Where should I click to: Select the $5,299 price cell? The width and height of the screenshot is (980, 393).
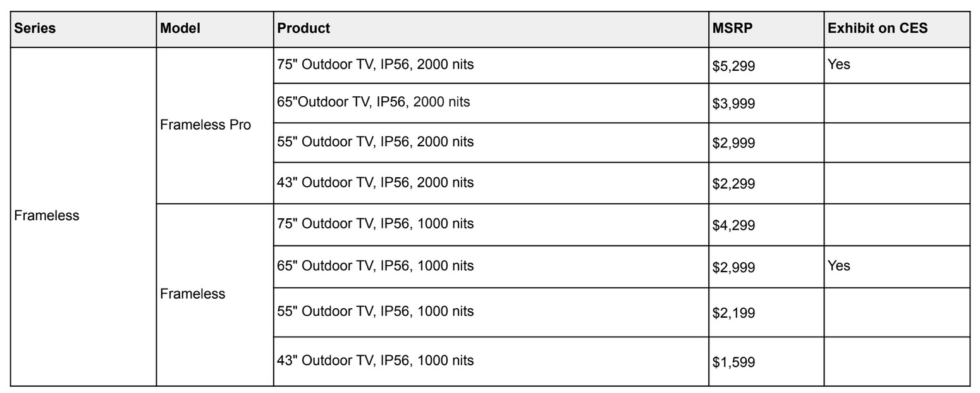(733, 66)
